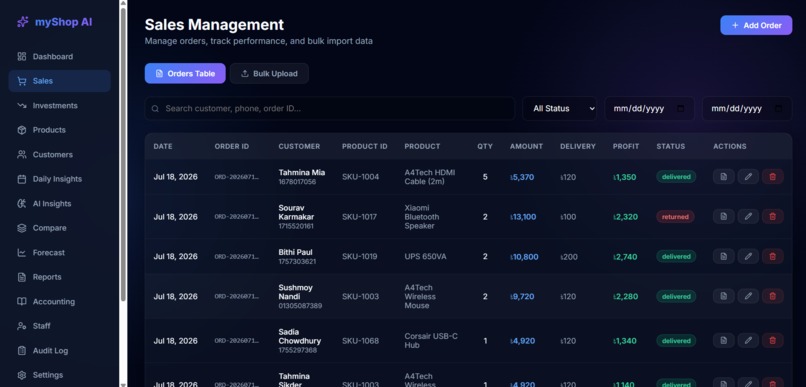Image resolution: width=806 pixels, height=387 pixels.
Task: Open calendar picker of second date field
Action: point(778,108)
